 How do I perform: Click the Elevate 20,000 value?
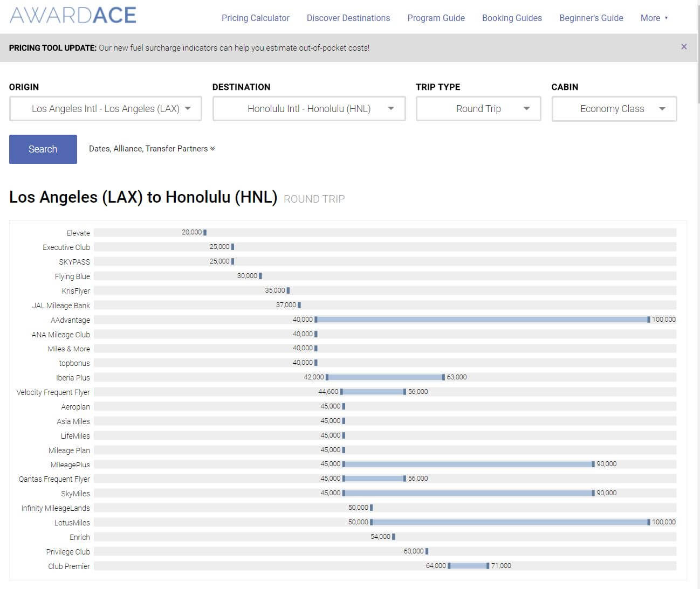(x=191, y=232)
